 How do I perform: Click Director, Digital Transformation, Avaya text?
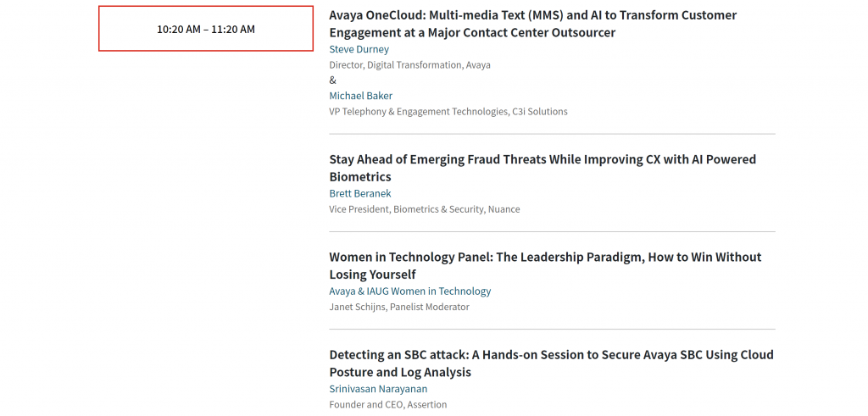[409, 64]
